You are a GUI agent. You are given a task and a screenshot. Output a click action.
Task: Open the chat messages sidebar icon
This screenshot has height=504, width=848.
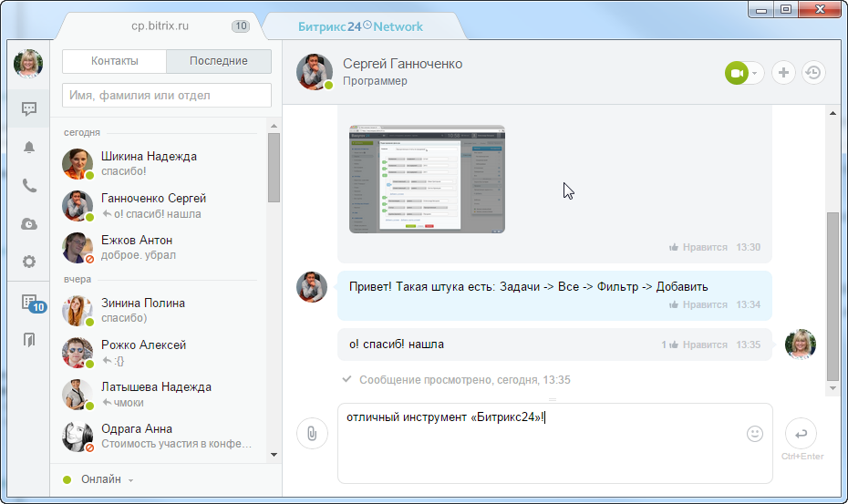pos(29,109)
